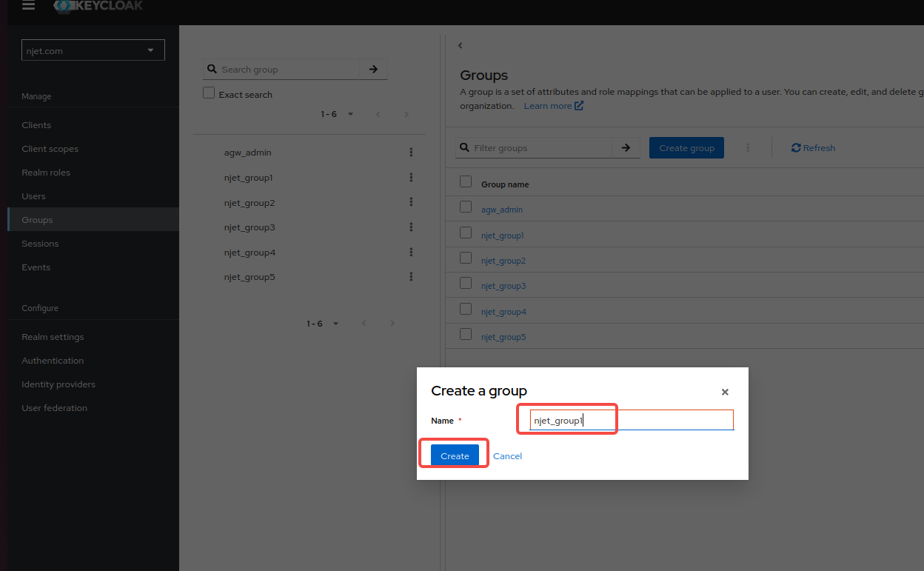Click the Cancel link in dialog
This screenshot has height=571, width=924.
point(507,456)
